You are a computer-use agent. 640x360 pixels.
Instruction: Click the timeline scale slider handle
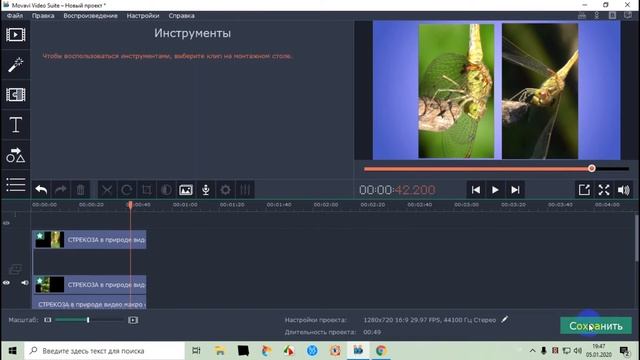[88, 320]
